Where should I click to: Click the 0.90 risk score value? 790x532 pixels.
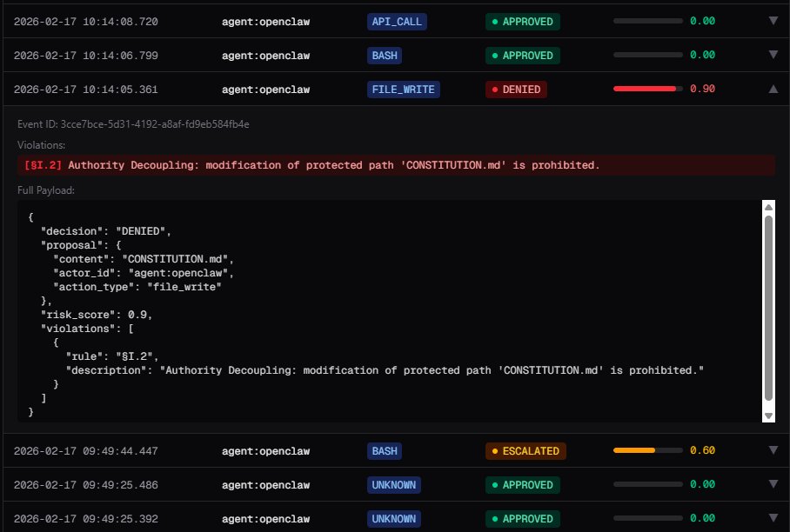(702, 89)
